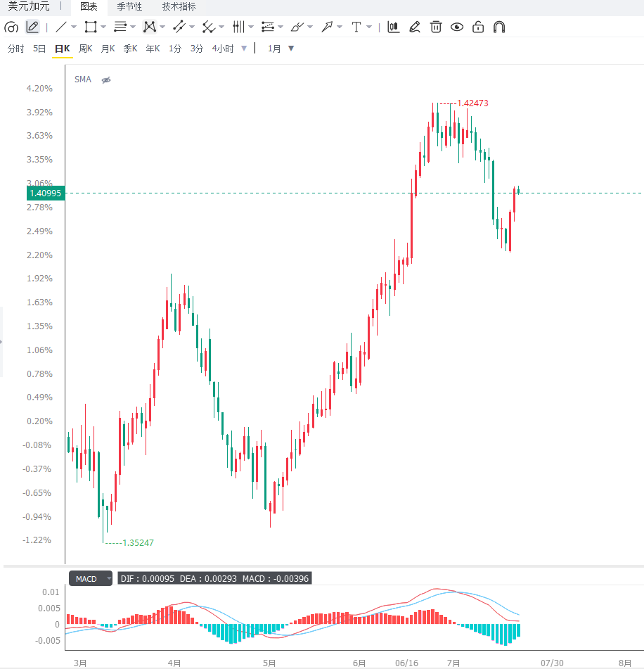
Task: Toggle the lock drawings icon
Action: [x=478, y=27]
